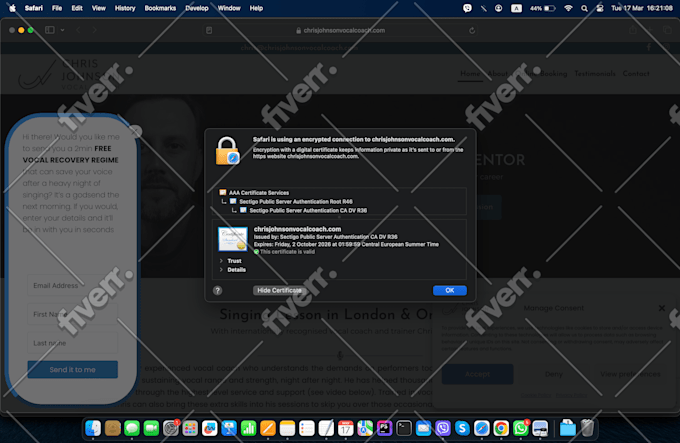Open the Control Centre icon in the menu bar
Screen dimensions: 680x443
[x=600, y=8]
